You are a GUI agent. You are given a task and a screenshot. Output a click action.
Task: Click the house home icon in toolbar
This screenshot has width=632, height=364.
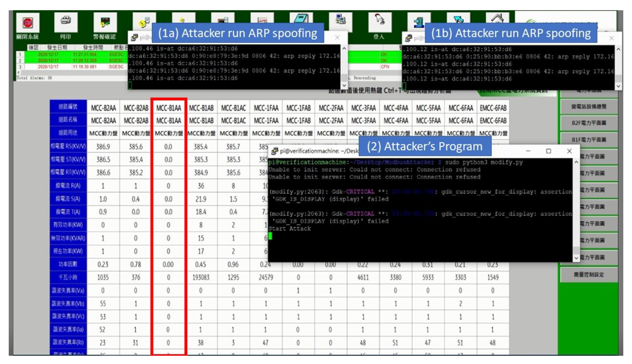tap(497, 18)
